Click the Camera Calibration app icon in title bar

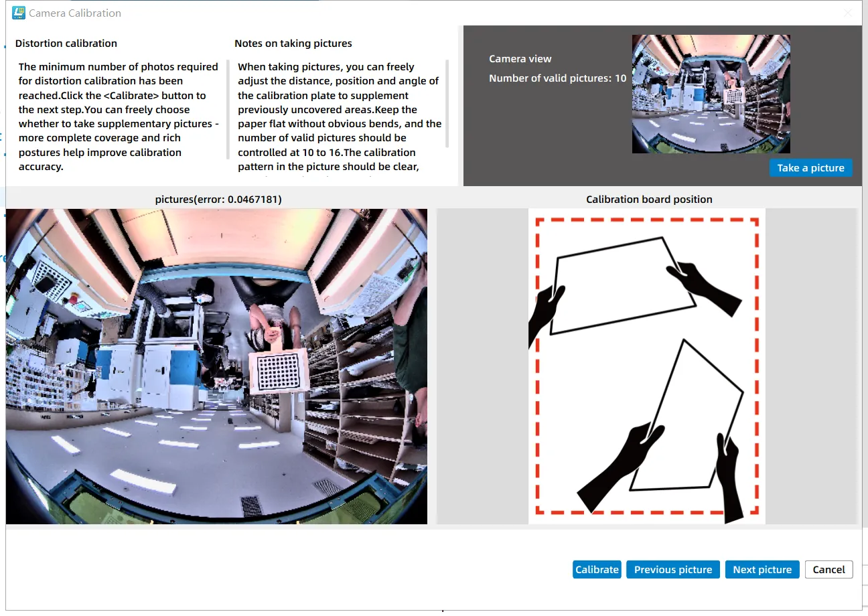point(19,13)
